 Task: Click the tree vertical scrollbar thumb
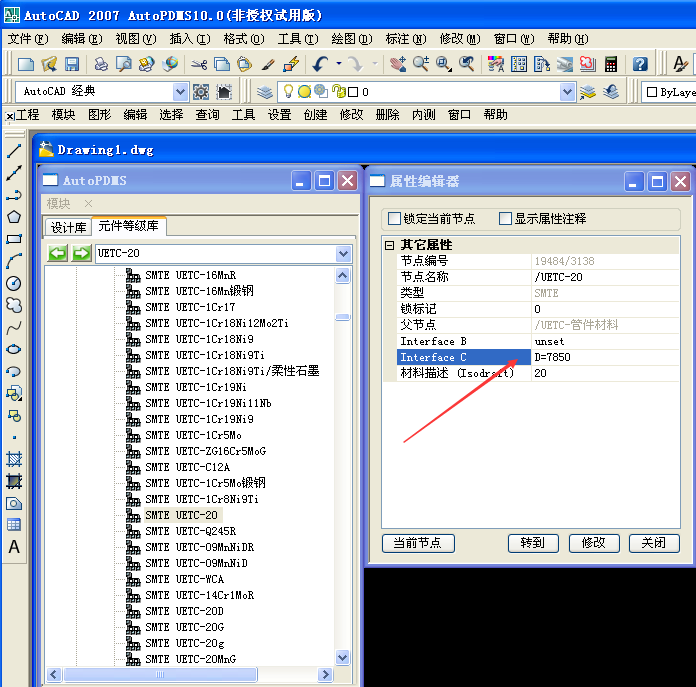point(343,317)
